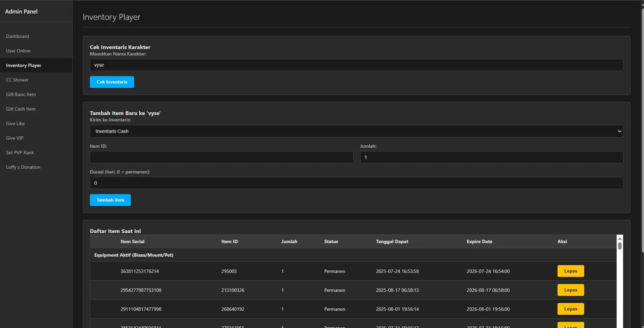Click serial number 2954277987753108
The height and width of the screenshot is (328, 644).
click(x=141, y=290)
